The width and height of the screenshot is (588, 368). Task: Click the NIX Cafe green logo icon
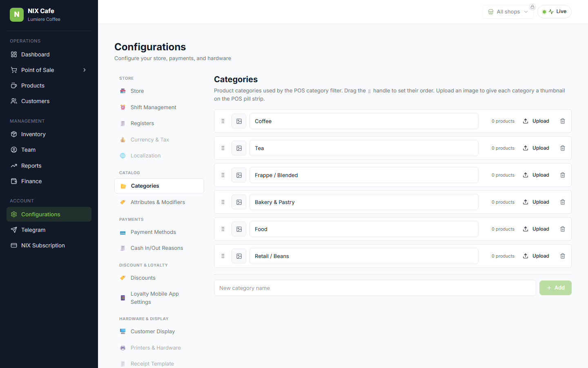pos(17,15)
